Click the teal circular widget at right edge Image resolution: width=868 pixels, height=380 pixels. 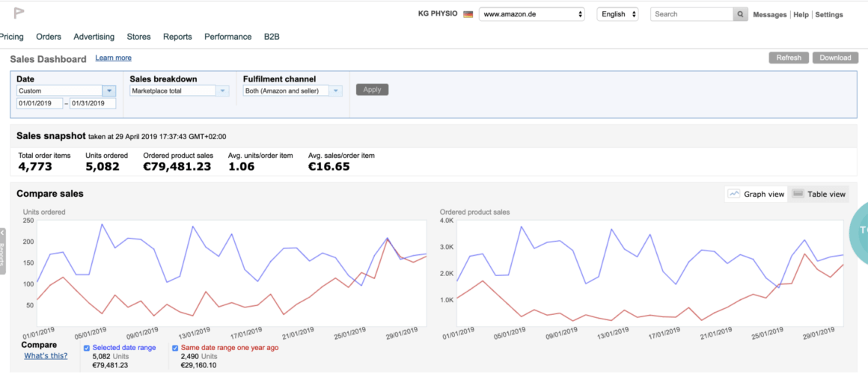[x=858, y=231]
